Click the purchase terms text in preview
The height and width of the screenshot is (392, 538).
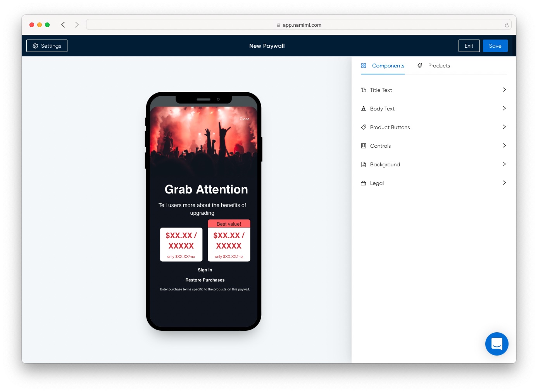[x=205, y=289]
